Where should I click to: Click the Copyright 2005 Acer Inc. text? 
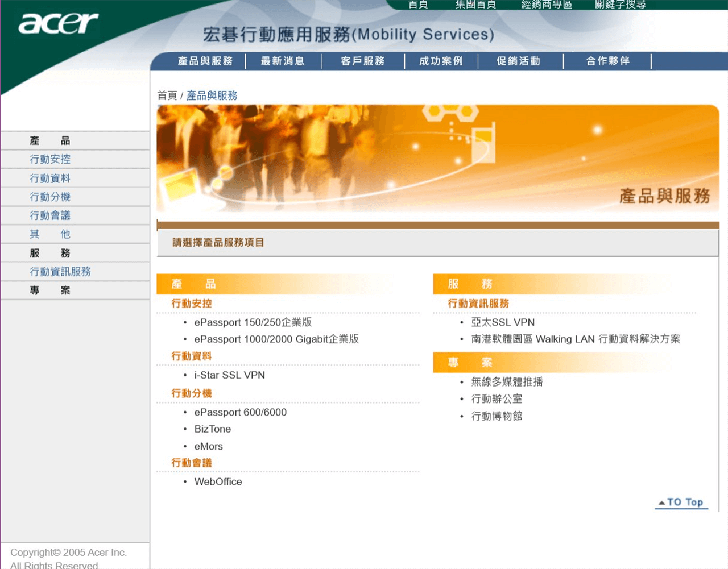68,553
